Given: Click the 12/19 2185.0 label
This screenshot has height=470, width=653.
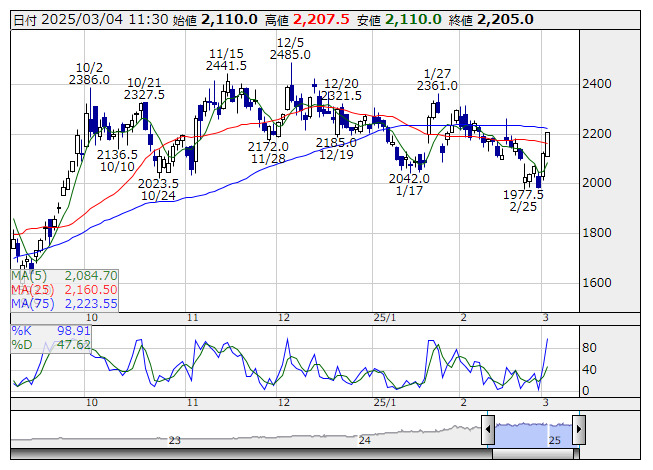Looking at the screenshot, I should tap(336, 149).
